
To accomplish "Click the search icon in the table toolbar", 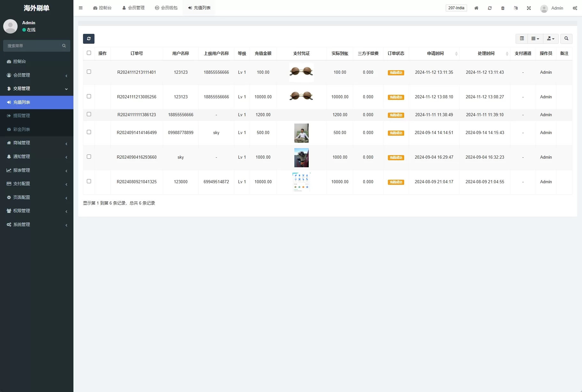I will click(x=566, y=39).
